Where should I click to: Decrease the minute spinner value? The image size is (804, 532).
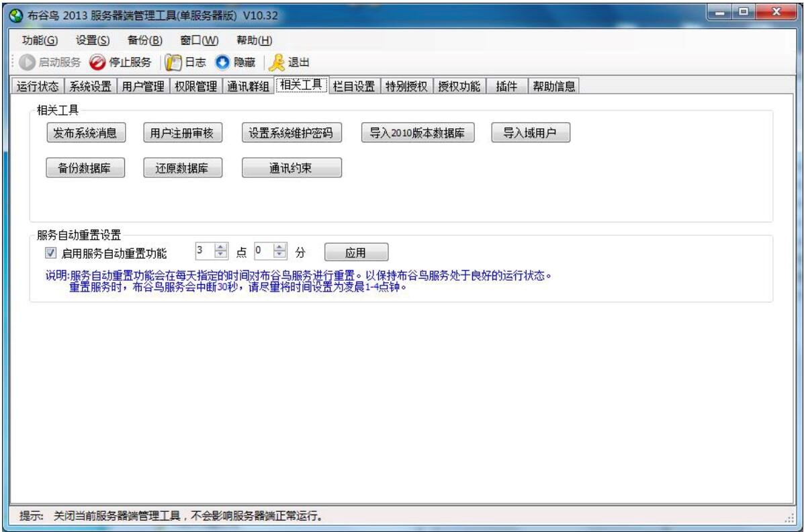(x=279, y=255)
